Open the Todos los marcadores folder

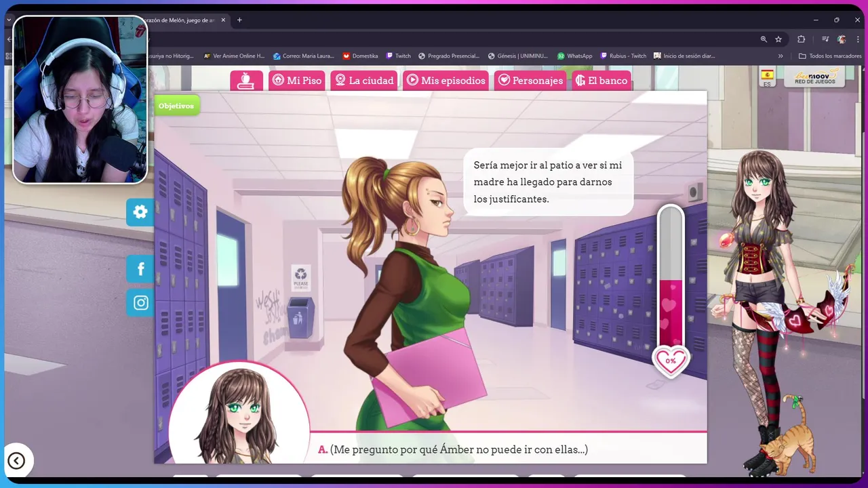click(x=830, y=56)
